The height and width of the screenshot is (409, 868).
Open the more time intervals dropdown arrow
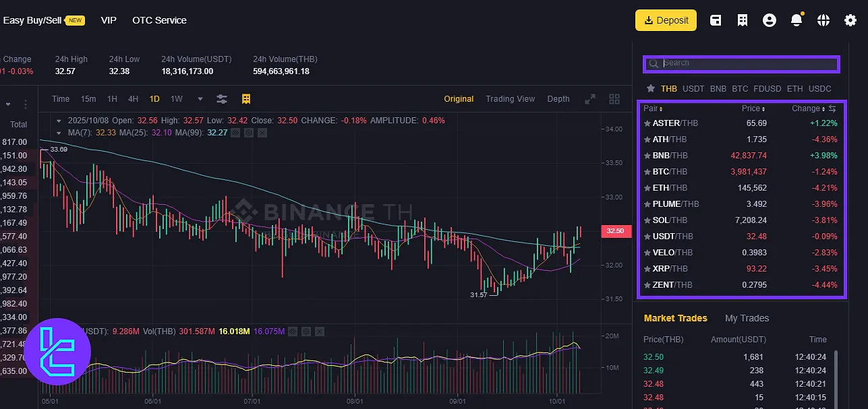click(200, 99)
